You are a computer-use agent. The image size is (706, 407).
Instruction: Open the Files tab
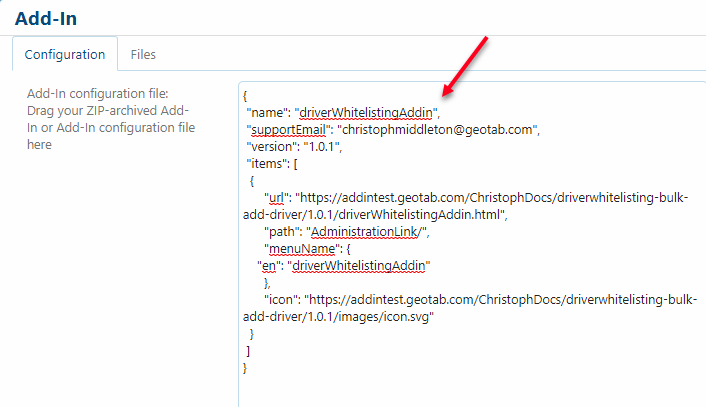coord(143,54)
